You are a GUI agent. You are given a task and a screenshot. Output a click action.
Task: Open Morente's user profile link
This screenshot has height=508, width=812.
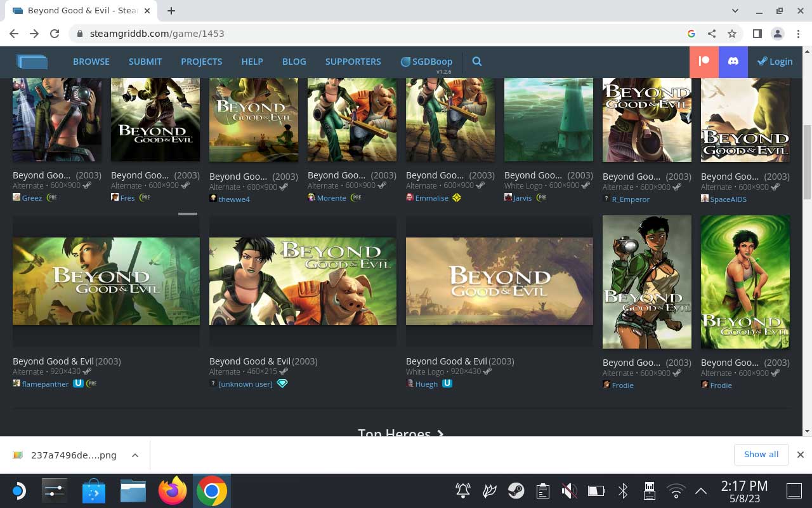coord(331,197)
